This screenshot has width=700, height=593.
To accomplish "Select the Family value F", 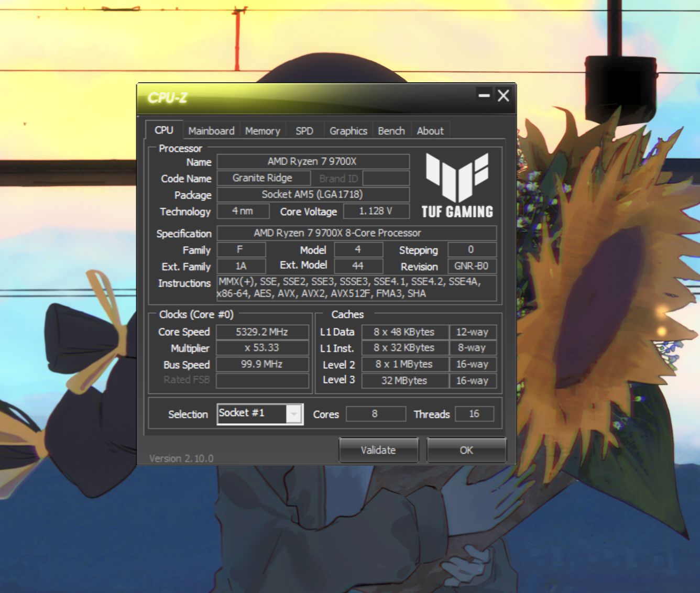I will tap(240, 249).
